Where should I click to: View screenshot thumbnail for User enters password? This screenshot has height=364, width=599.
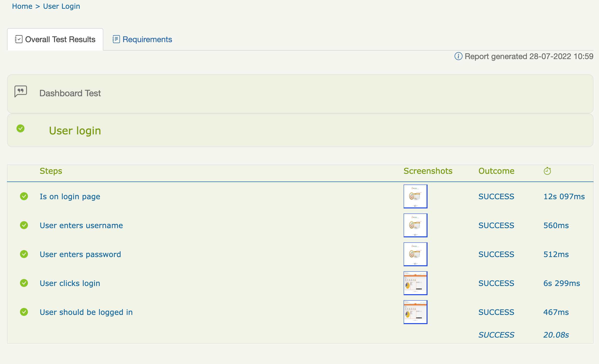click(415, 254)
